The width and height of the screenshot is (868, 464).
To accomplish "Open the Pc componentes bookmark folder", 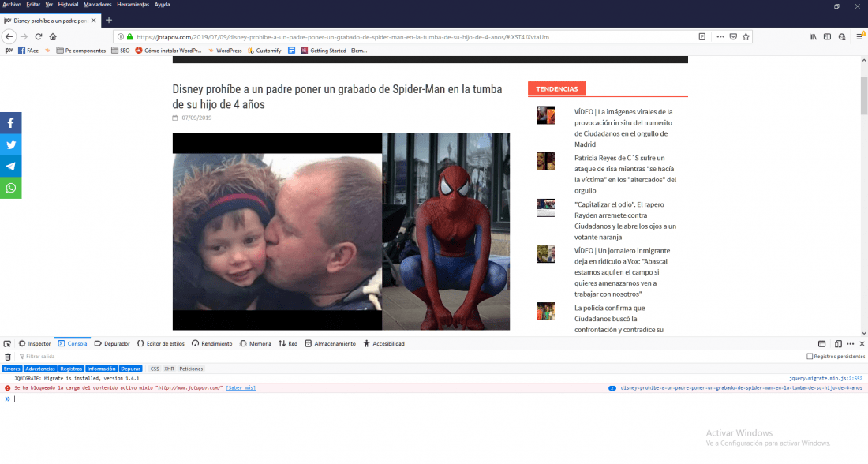I will [x=80, y=51].
